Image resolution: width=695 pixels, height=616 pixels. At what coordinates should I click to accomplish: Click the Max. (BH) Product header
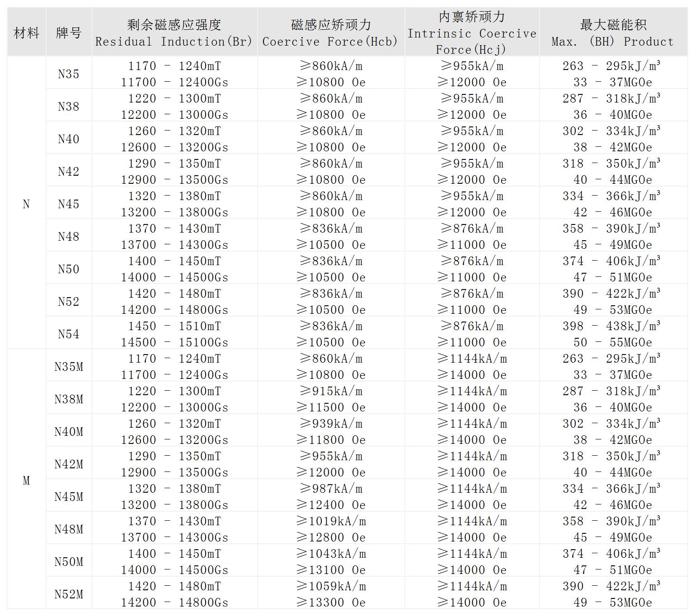(x=613, y=33)
